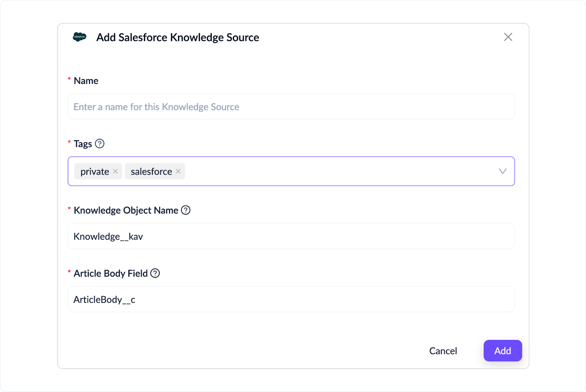Click the Add button
The image size is (586, 392).
click(x=502, y=351)
